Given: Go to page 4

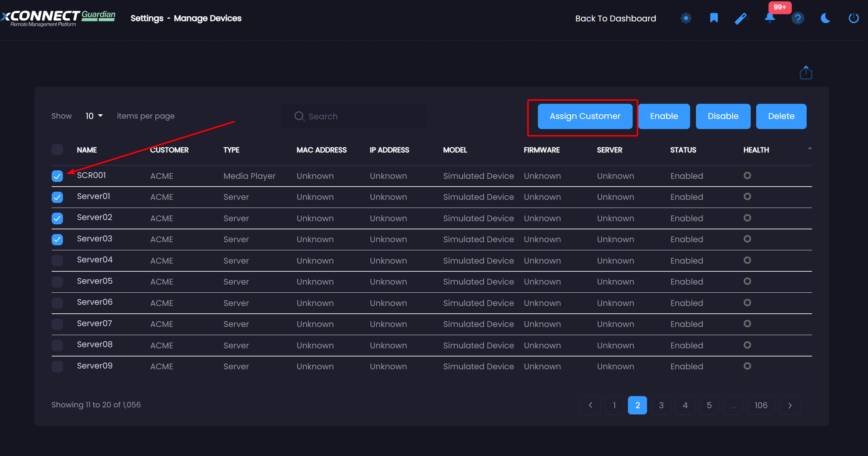Looking at the screenshot, I should pyautogui.click(x=685, y=405).
